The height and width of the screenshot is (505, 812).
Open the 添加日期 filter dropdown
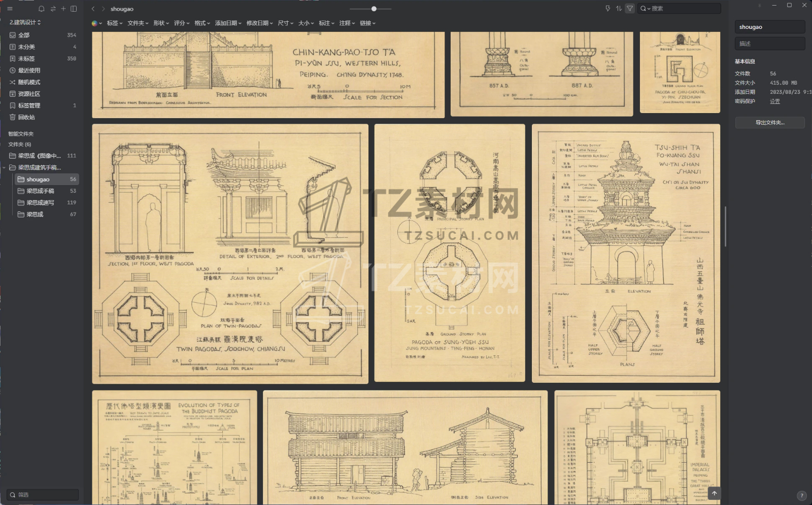tap(228, 23)
